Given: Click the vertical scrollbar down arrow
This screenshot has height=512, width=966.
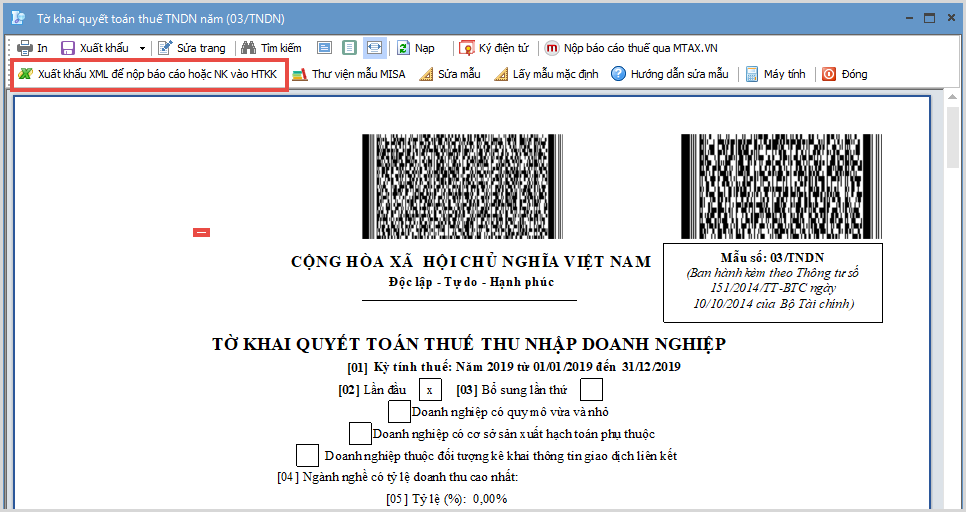Looking at the screenshot, I should (953, 504).
